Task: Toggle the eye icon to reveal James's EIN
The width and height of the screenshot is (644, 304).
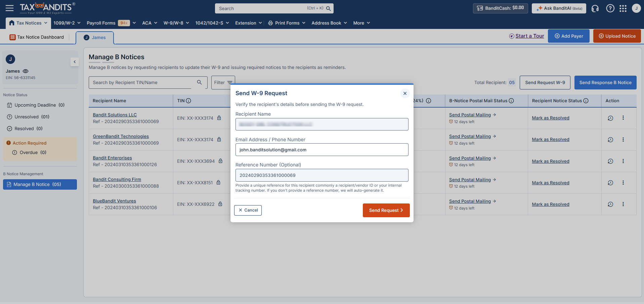Action: tap(26, 71)
